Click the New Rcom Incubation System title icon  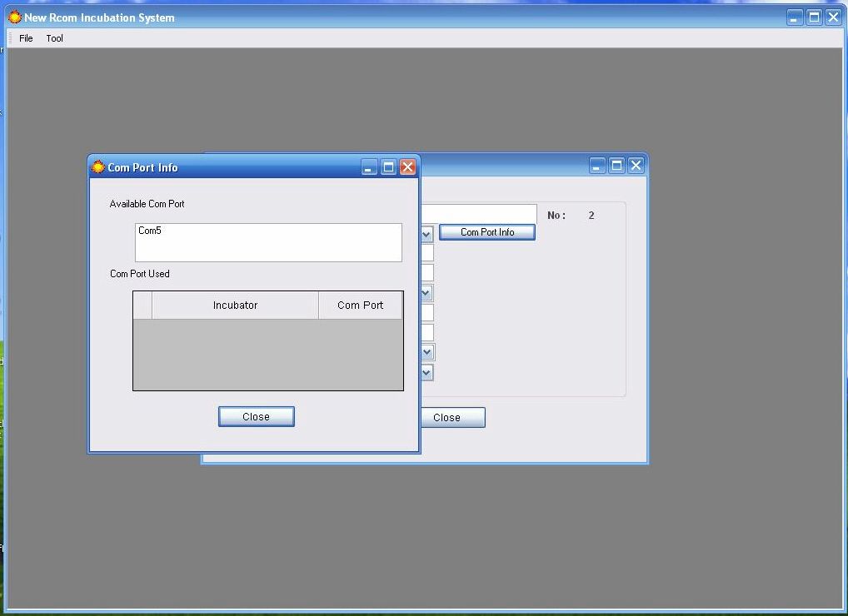click(x=14, y=17)
